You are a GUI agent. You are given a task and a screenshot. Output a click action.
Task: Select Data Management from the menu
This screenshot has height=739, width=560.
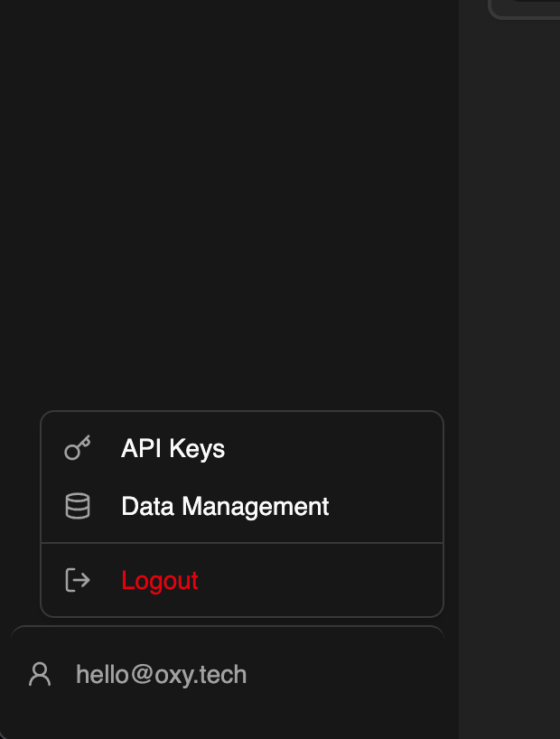tap(242, 506)
